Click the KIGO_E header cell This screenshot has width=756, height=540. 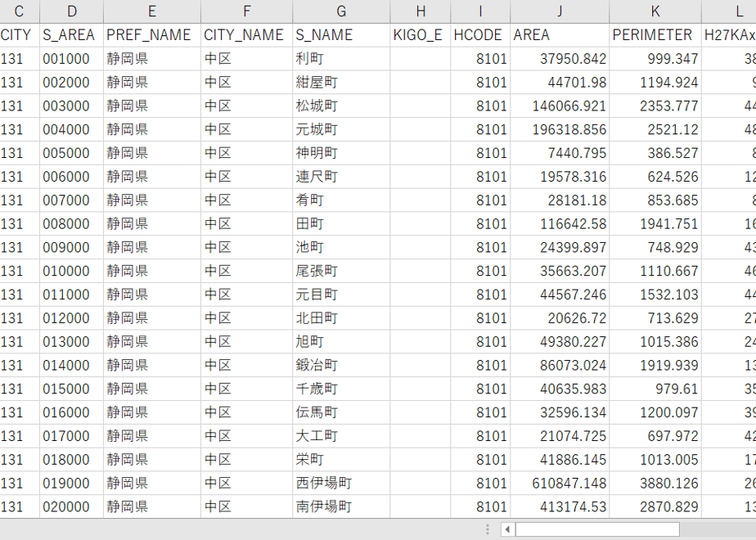click(x=420, y=34)
